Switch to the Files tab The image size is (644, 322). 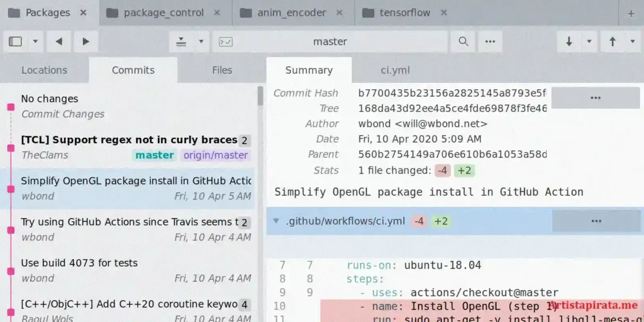pyautogui.click(x=221, y=70)
